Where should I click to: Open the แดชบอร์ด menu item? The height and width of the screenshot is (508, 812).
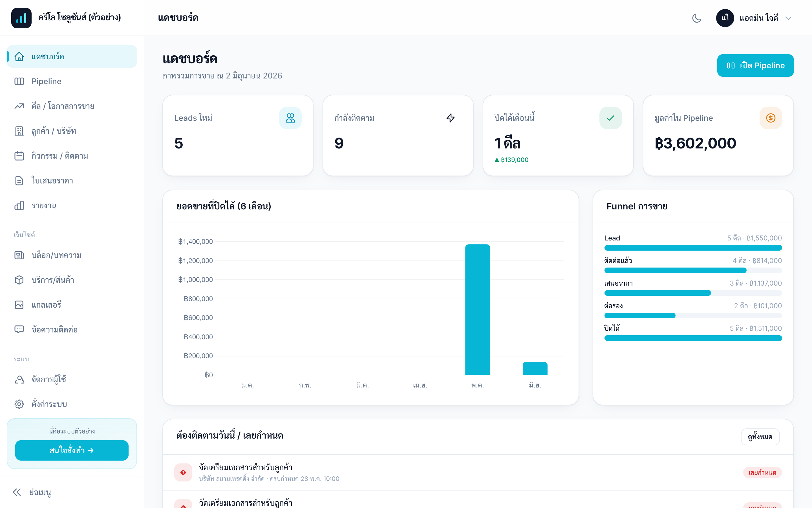pos(72,56)
